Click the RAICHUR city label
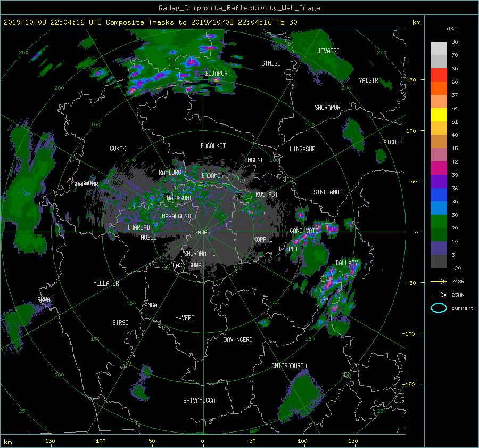The height and width of the screenshot is (448, 479). pos(391,142)
